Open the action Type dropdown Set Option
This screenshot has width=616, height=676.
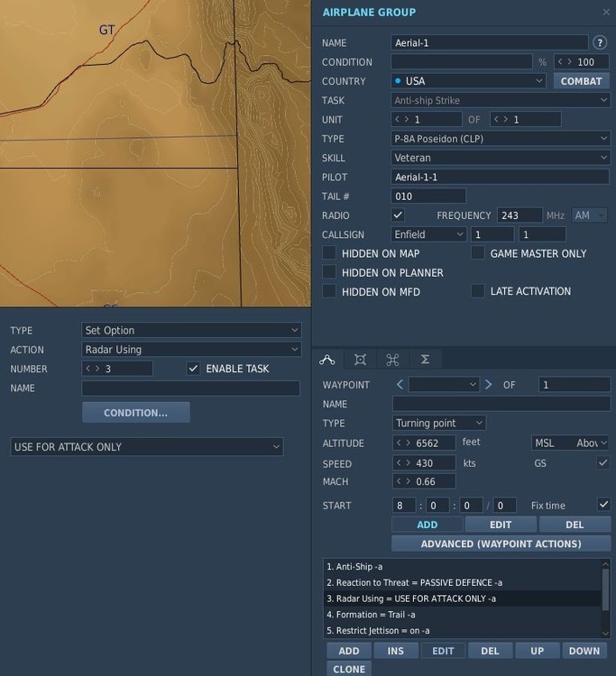coord(191,330)
